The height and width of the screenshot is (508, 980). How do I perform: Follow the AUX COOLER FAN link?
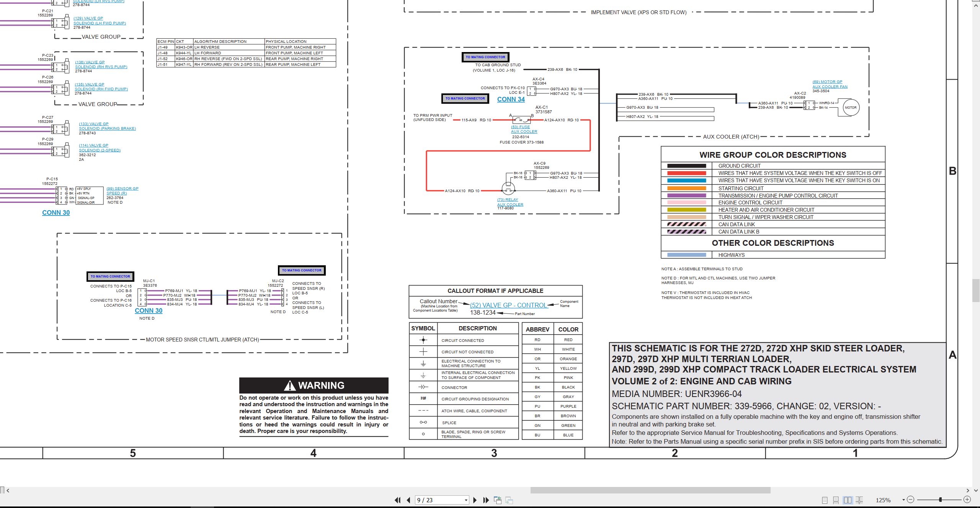pos(830,87)
